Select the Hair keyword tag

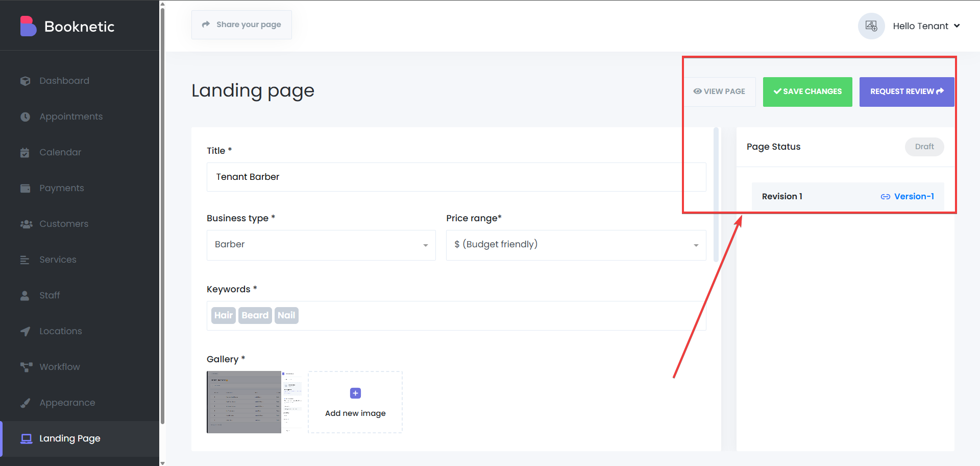pyautogui.click(x=224, y=315)
